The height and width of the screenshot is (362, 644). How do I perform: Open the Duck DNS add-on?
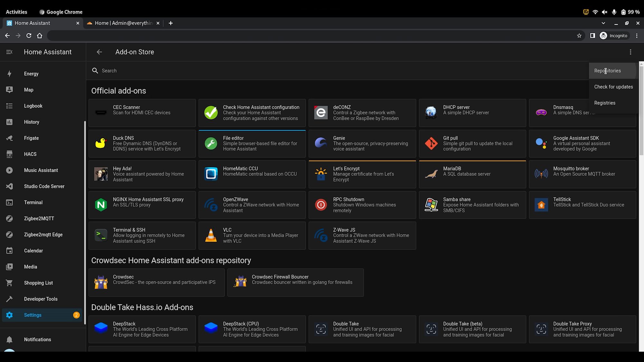coord(142,144)
